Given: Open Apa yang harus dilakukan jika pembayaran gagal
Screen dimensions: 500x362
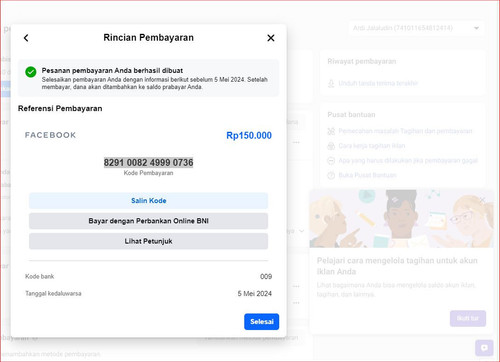Looking at the screenshot, I should [408, 161].
